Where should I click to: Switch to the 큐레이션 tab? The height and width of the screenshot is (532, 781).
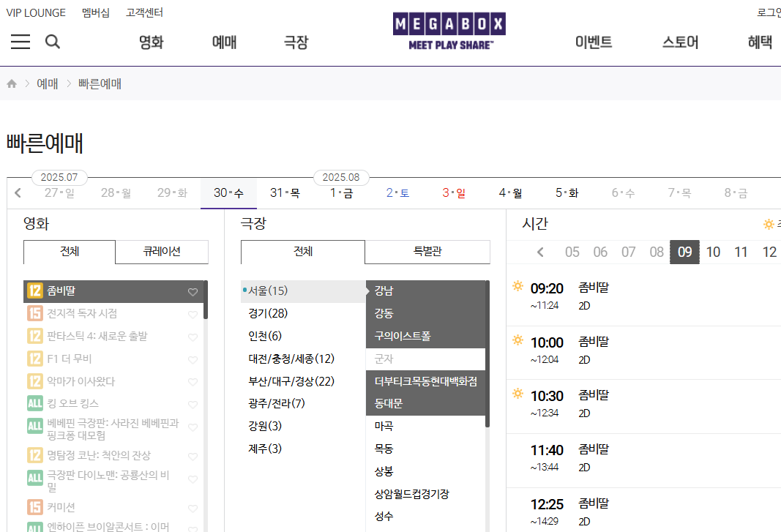coord(160,252)
